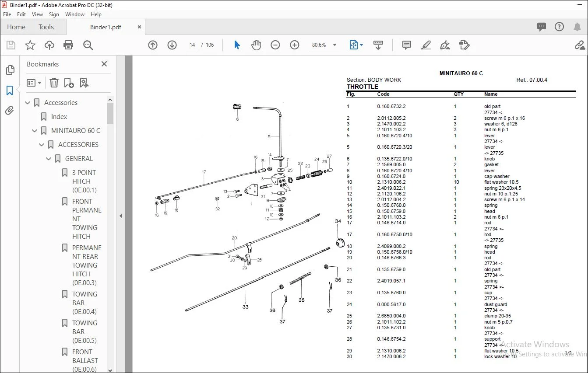Delete the selected bookmark
Screen dimensions: 588x373
coord(54,83)
